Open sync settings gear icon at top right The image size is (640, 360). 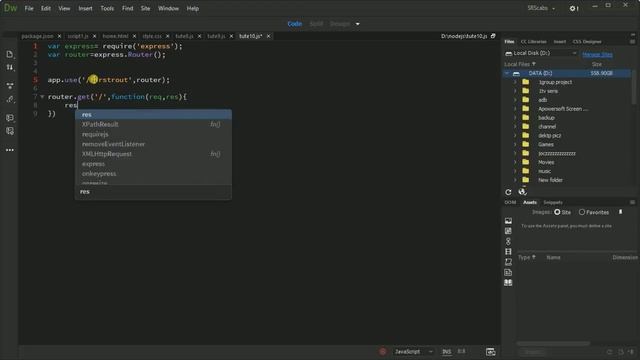pyautogui.click(x=573, y=8)
